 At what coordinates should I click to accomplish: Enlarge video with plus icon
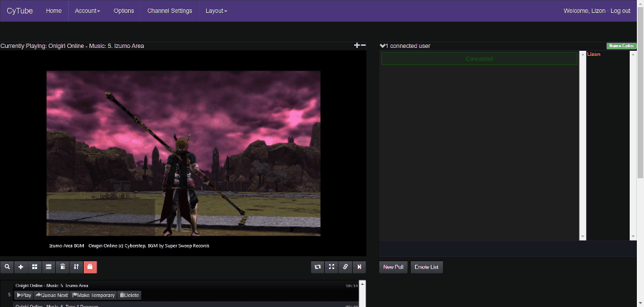pos(356,45)
